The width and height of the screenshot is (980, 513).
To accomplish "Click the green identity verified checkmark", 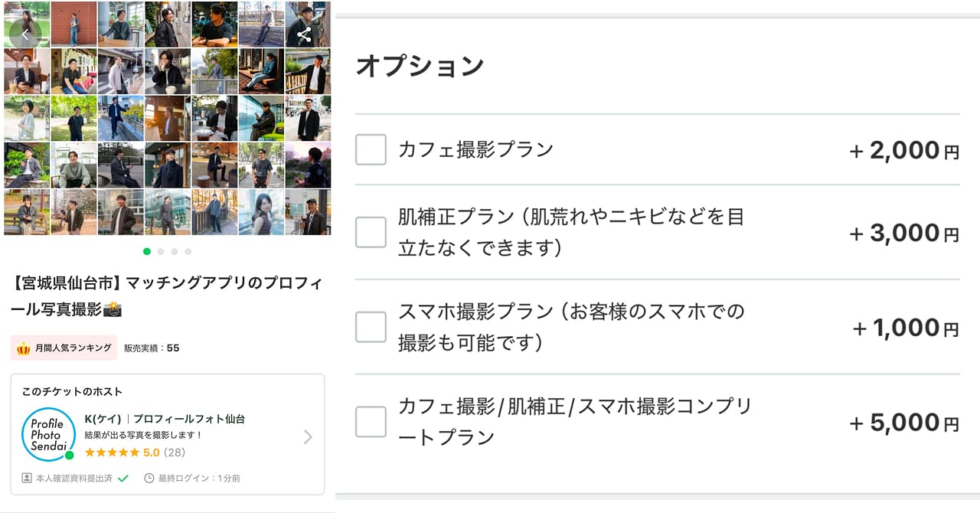I will click(123, 479).
